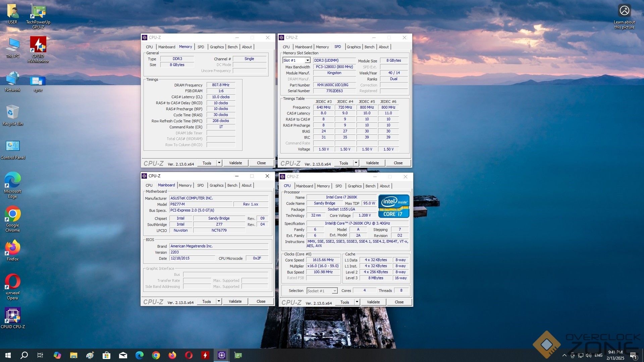The width and height of the screenshot is (644, 362).
Task: Launch CPUID CPU-Z desktop shortcut
Action: coord(13,318)
